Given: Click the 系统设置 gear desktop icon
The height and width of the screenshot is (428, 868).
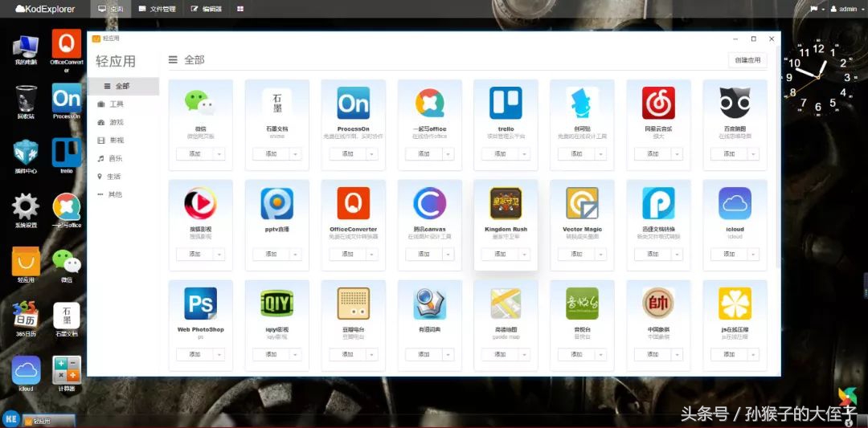Looking at the screenshot, I should (26, 207).
